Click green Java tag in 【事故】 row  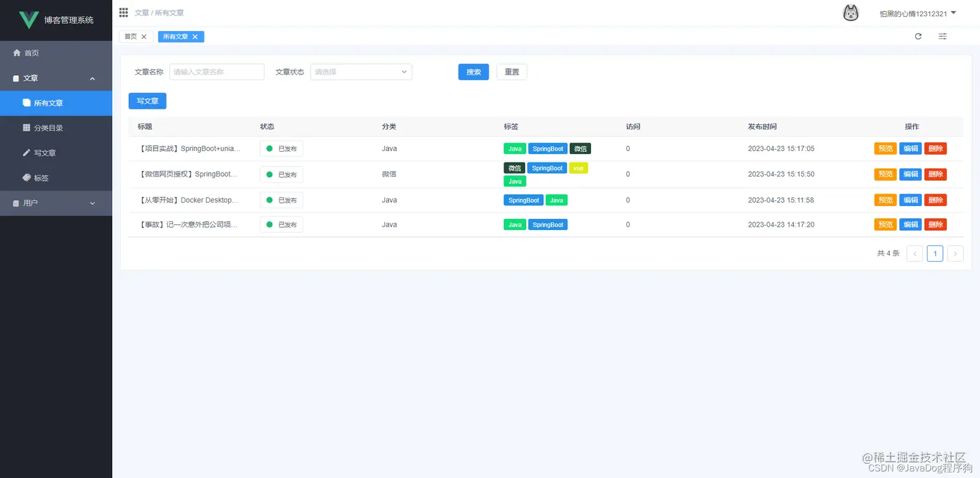[x=515, y=225]
